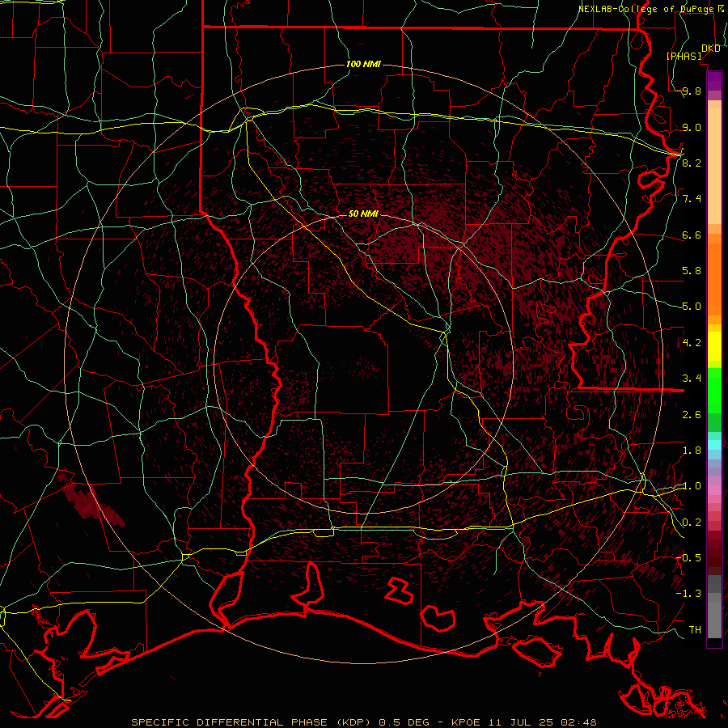The height and width of the screenshot is (728, 728).
Task: Click the 1.0 legend value
Action: tap(692, 486)
